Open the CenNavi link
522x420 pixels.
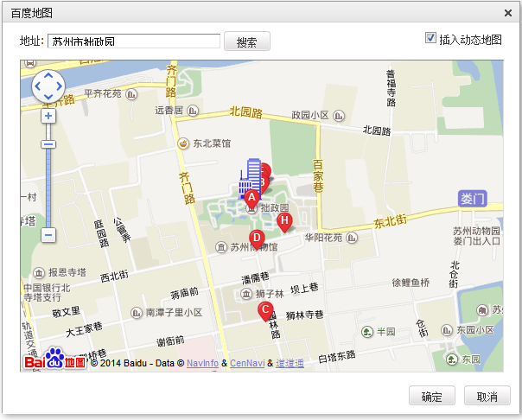[x=247, y=363]
